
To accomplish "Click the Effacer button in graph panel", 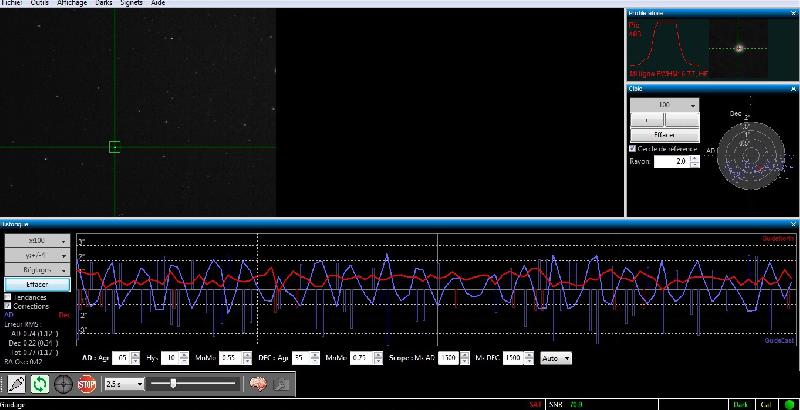I will click(37, 284).
